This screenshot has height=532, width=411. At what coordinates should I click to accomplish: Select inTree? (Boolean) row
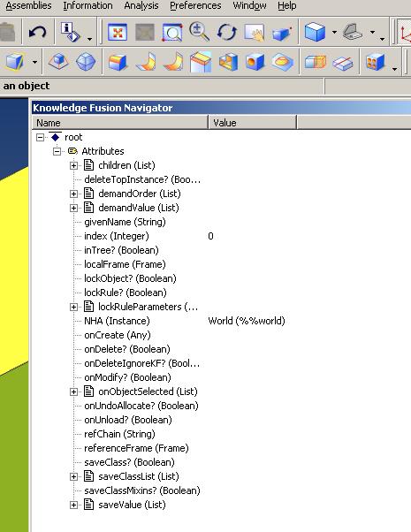point(121,250)
